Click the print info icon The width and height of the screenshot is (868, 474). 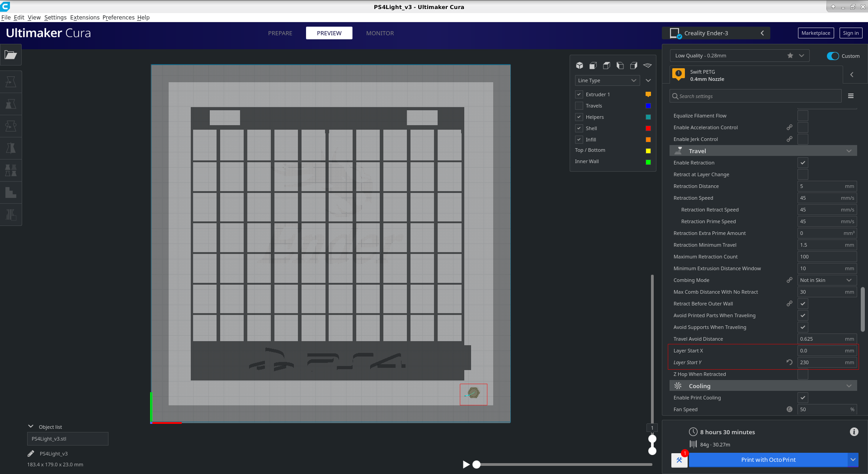tap(854, 432)
